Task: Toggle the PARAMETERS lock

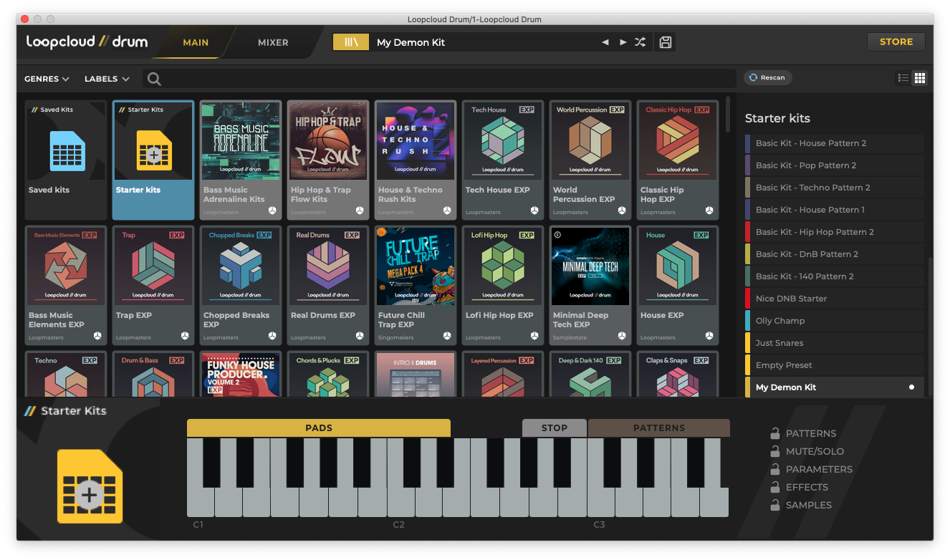Action: (x=774, y=469)
